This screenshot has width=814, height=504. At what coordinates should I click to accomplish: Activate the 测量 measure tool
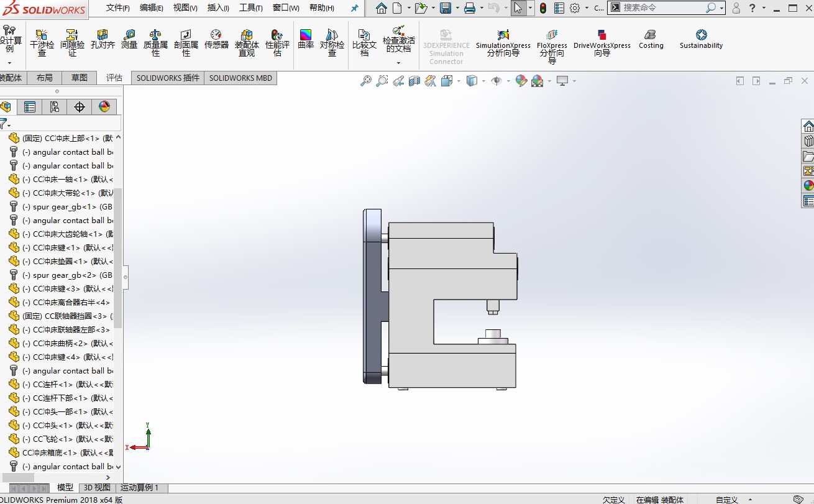129,39
